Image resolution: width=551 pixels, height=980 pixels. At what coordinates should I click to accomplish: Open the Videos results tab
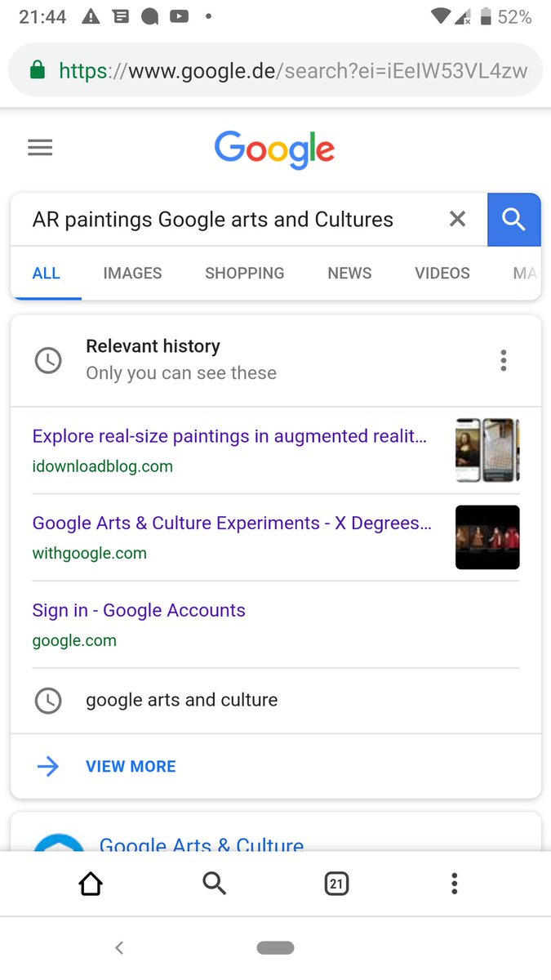[442, 274]
